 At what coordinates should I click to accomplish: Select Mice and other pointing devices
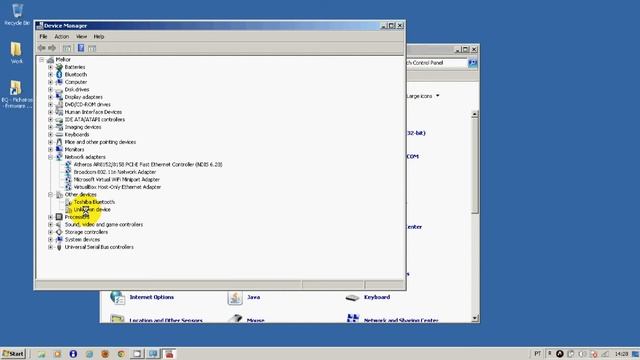[x=100, y=142]
